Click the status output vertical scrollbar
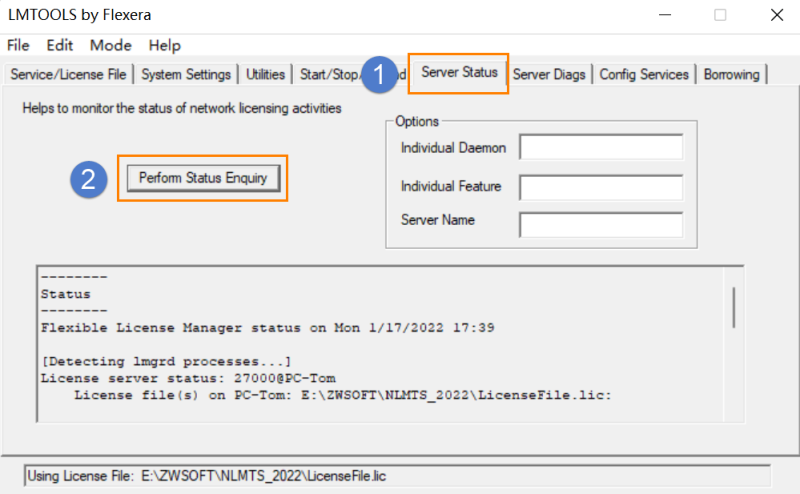Image resolution: width=800 pixels, height=494 pixels. [x=734, y=307]
